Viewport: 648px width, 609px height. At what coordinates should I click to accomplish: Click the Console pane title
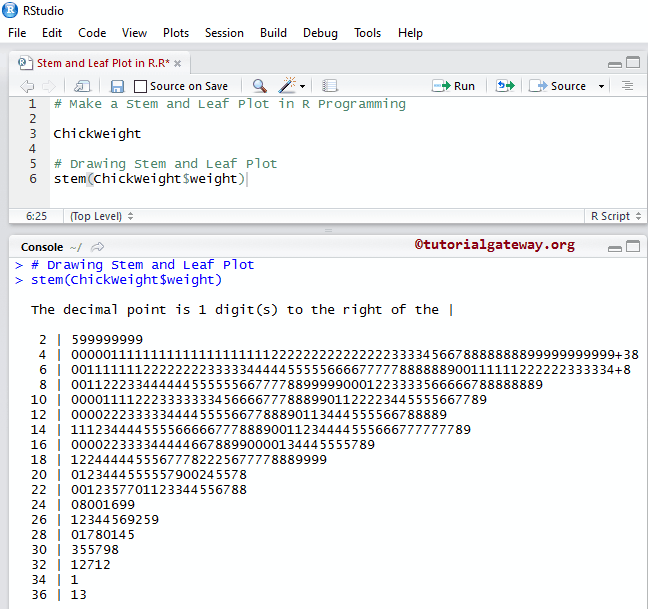42,247
